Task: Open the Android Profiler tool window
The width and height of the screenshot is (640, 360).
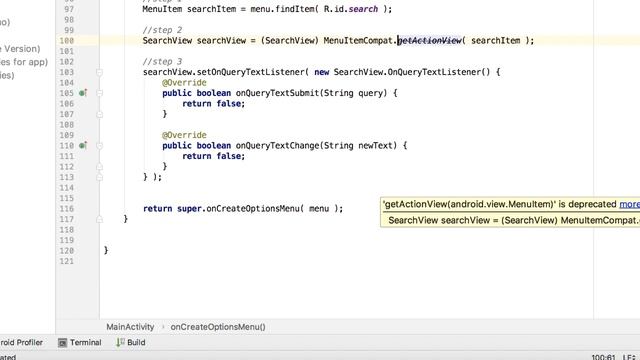Action: coord(21,342)
